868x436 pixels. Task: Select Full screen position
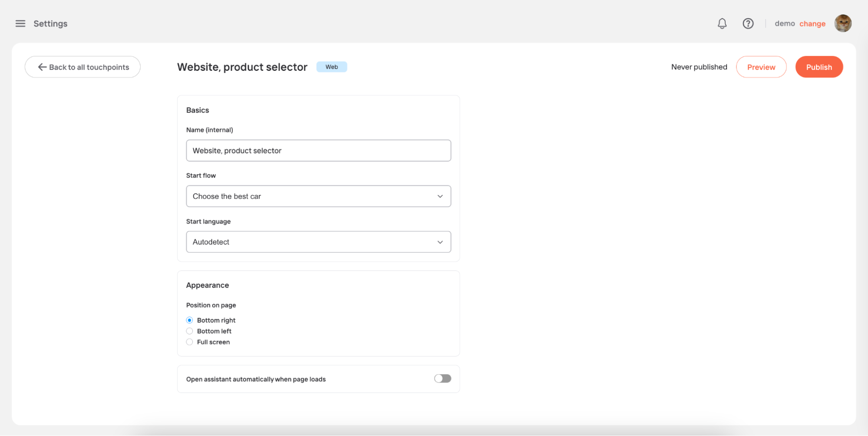(x=189, y=342)
